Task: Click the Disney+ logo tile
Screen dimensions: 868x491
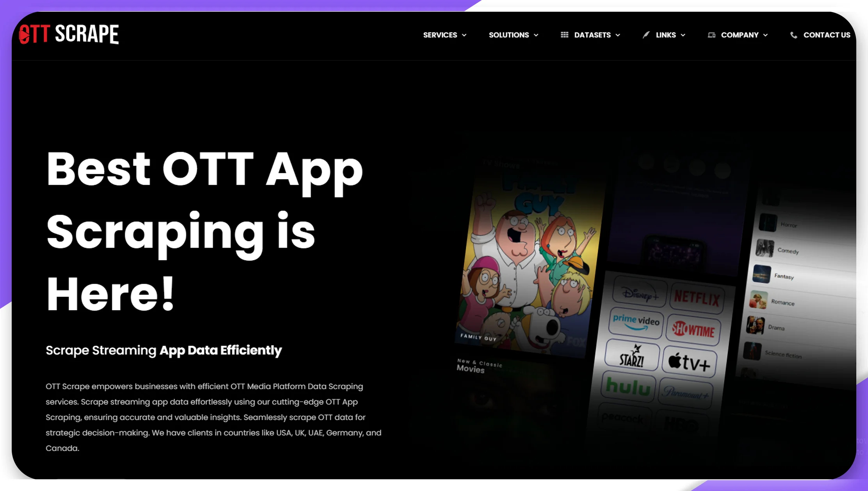Action: point(640,292)
